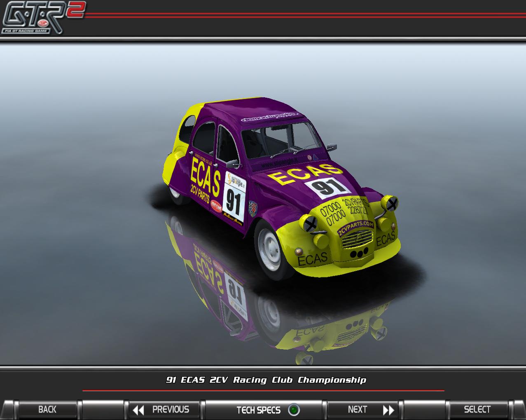Click the car name caption text

pyautogui.click(x=266, y=380)
